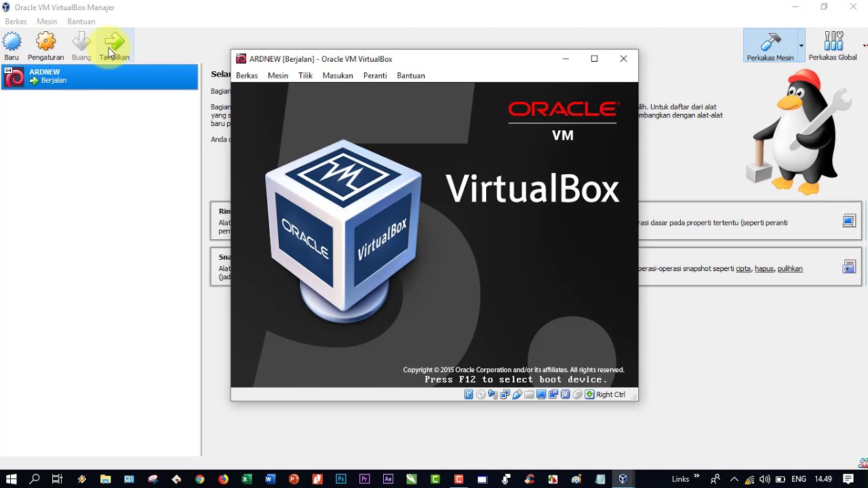Image resolution: width=868 pixels, height=488 pixels.
Task: Open the Windows taskbar search
Action: (x=35, y=479)
